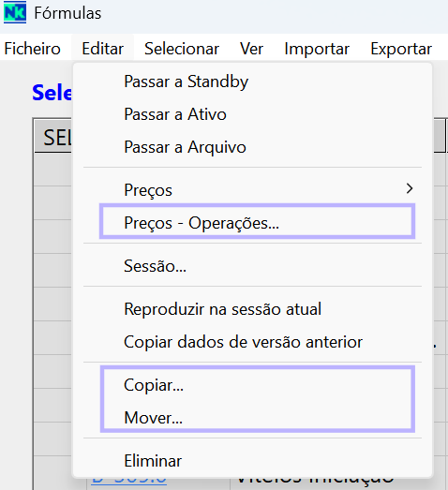Expand the Preços submenu arrow
This screenshot has height=490, width=448.
pos(410,188)
